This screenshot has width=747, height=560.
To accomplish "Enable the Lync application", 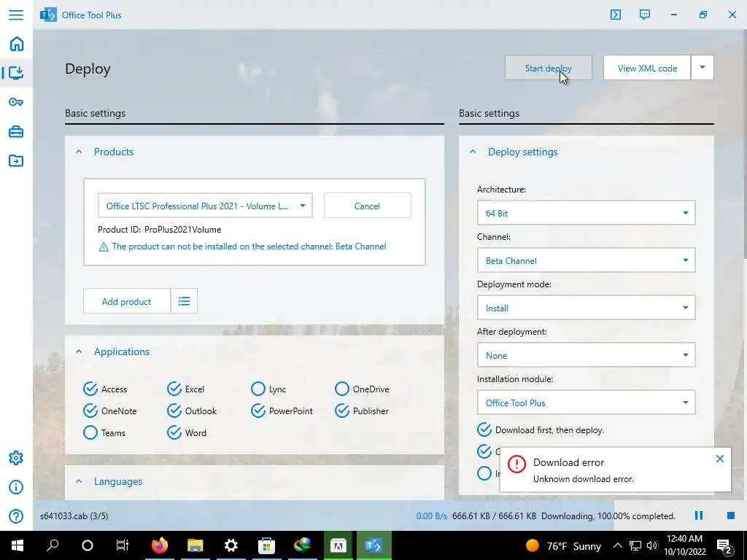I will (x=258, y=389).
